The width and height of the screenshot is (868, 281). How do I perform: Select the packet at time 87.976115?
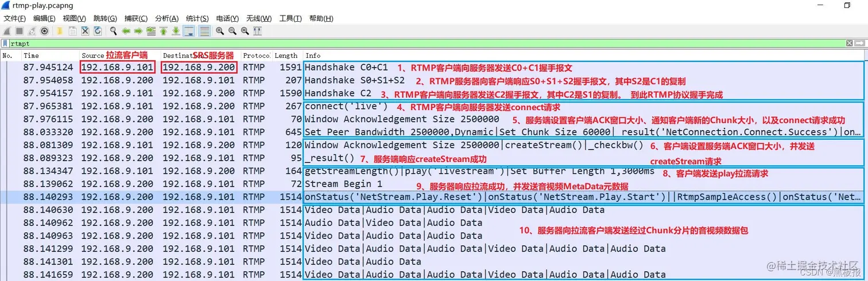click(433, 119)
